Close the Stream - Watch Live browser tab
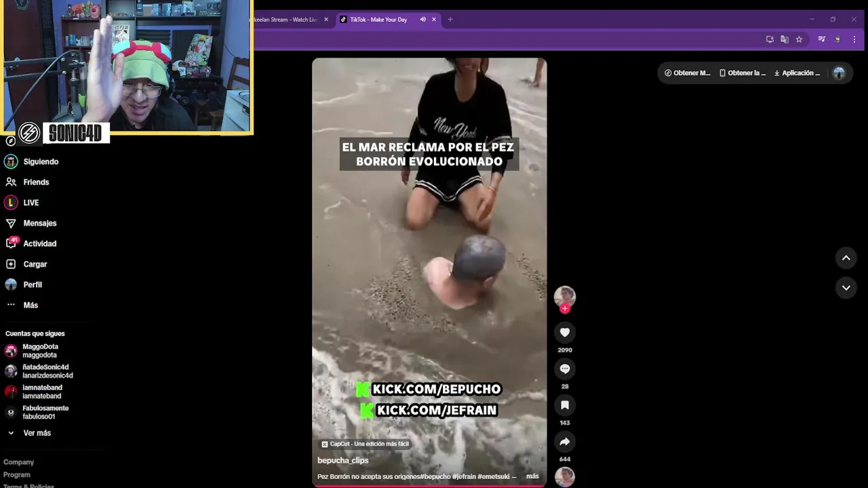This screenshot has width=868, height=488. point(326,20)
